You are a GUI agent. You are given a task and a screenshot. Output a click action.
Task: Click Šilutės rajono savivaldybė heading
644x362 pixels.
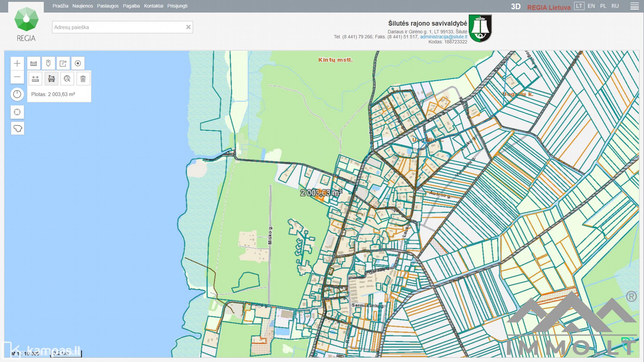point(427,23)
